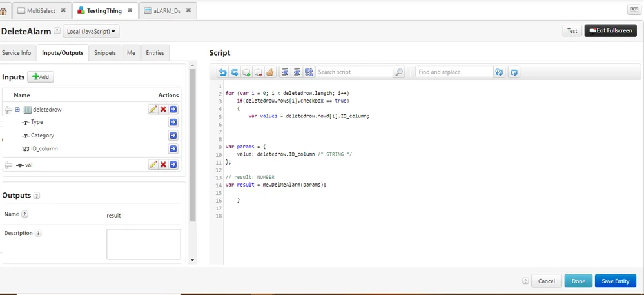Click the grab handle left of val
This screenshot has height=295, width=644.
coord(8,165)
